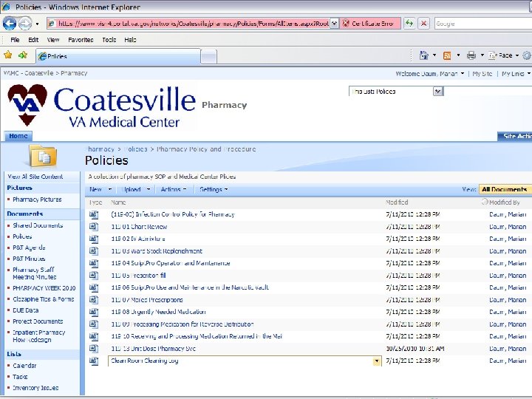The height and width of the screenshot is (399, 532).
Task: Sort list by the Modified column header
Action: [x=397, y=202]
